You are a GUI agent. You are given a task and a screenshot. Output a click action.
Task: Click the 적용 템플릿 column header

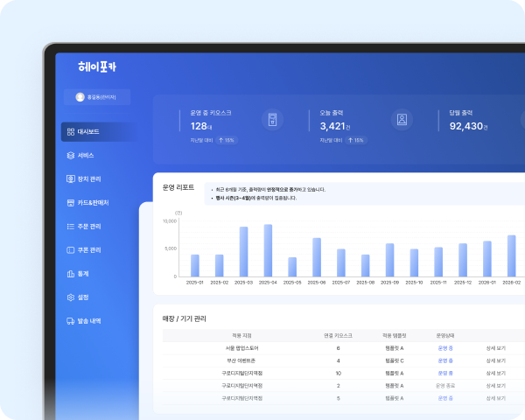point(395,336)
